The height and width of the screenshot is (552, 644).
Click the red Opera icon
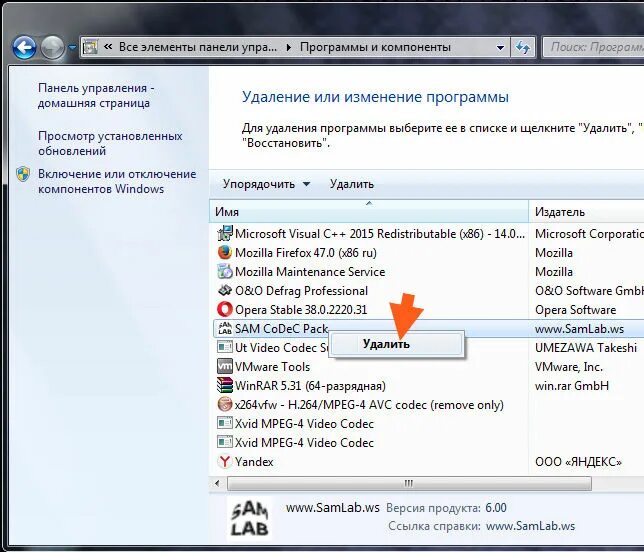(x=225, y=309)
